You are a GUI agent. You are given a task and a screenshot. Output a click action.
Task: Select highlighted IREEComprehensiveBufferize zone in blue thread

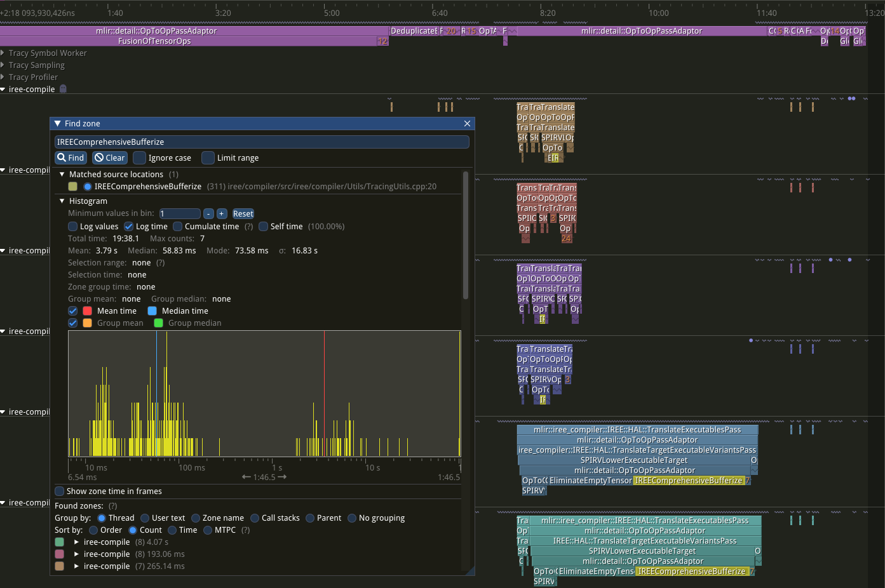click(689, 480)
